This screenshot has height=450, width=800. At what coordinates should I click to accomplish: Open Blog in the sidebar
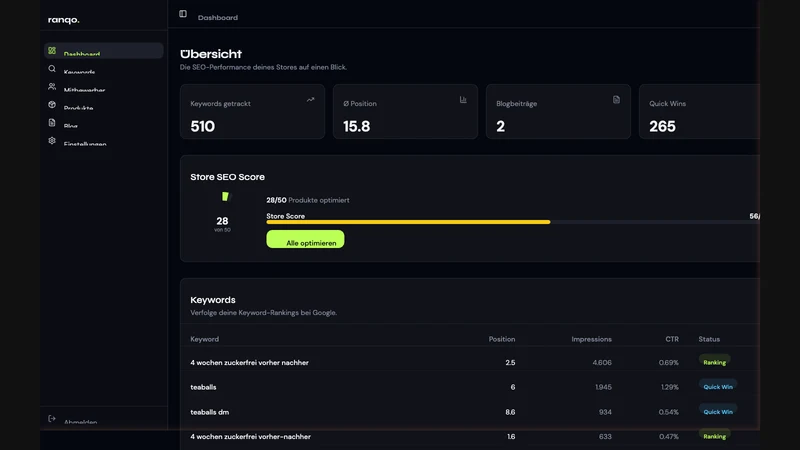(x=104, y=123)
